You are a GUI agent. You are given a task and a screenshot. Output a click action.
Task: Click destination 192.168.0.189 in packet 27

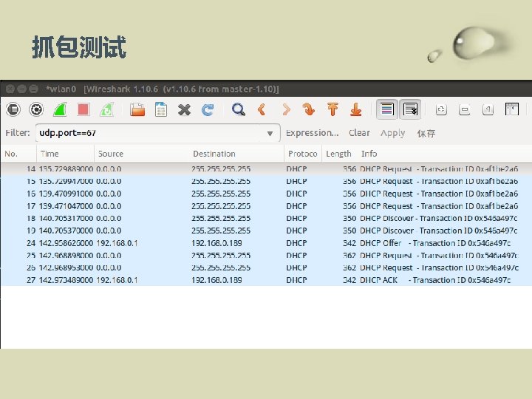(x=216, y=280)
